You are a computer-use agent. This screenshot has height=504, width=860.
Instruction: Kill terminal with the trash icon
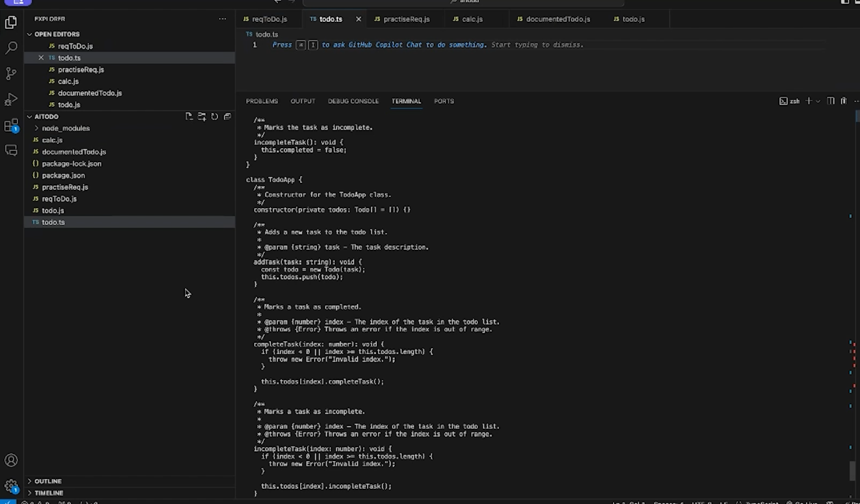[843, 101]
